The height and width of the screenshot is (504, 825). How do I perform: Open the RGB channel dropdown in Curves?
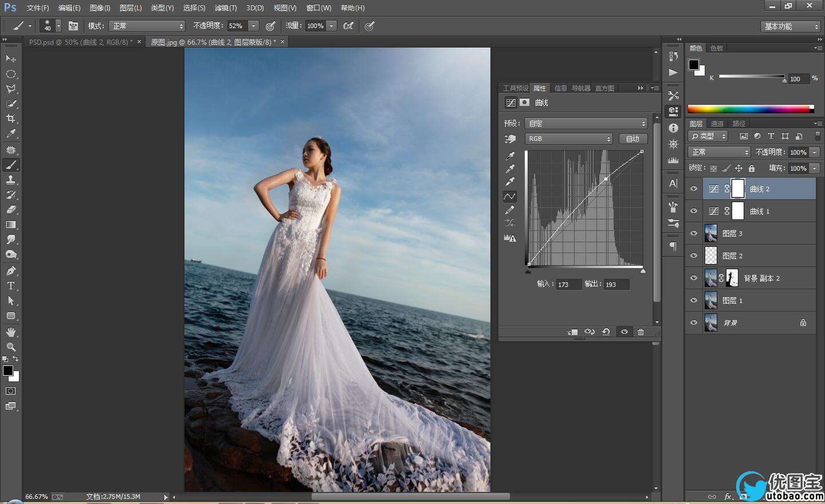point(568,139)
